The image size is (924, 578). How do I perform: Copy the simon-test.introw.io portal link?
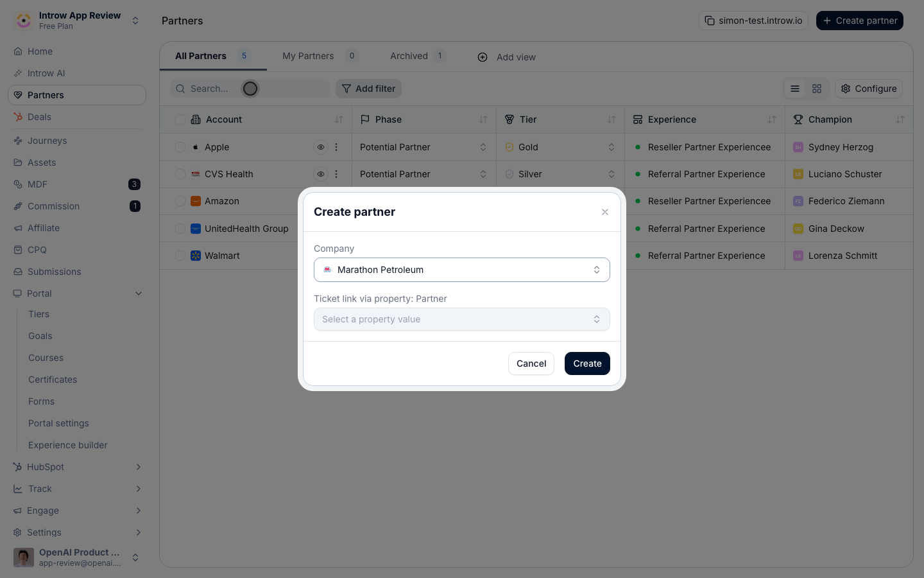coord(753,21)
